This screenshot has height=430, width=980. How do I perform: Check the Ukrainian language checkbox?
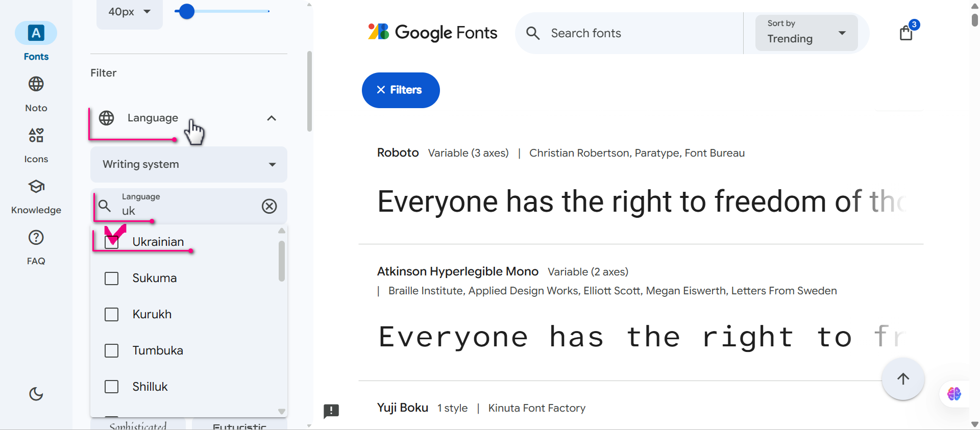point(111,242)
